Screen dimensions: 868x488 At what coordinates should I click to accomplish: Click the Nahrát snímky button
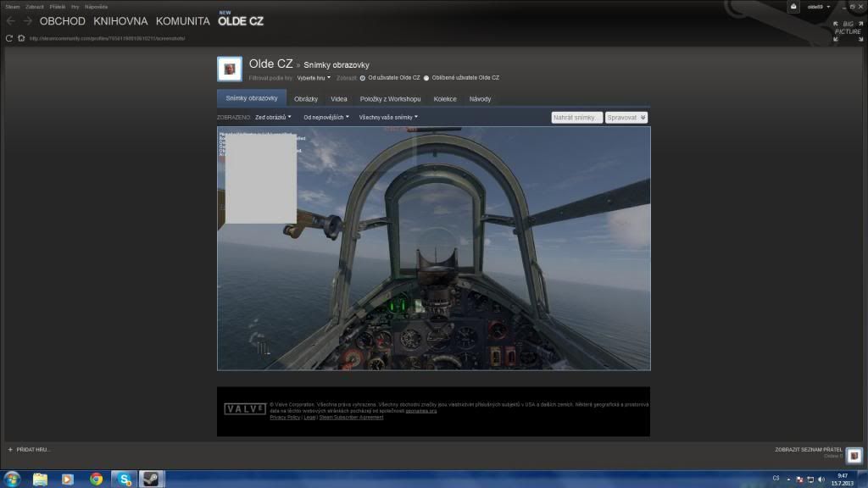(576, 117)
